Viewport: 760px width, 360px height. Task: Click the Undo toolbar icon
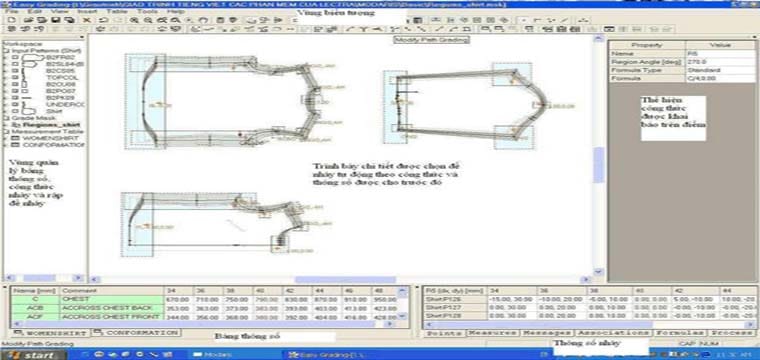click(103, 20)
